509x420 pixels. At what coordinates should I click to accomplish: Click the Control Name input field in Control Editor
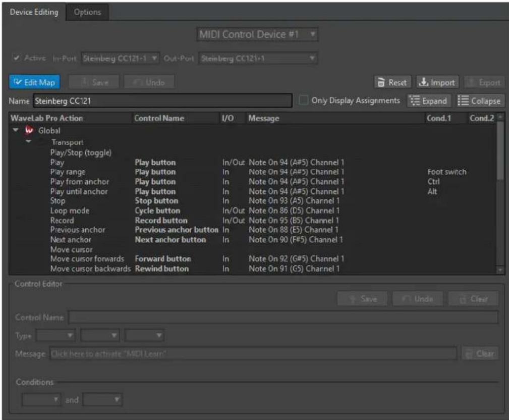click(x=283, y=317)
